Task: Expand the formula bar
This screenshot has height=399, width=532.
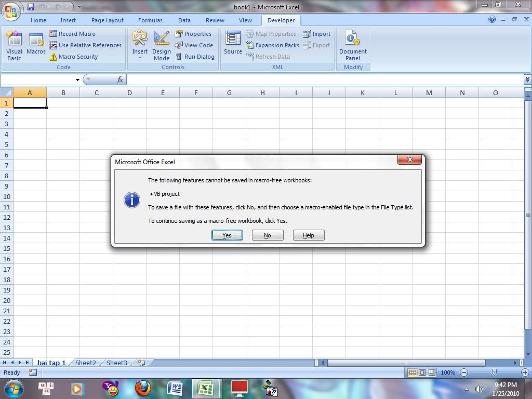Action: tap(527, 79)
